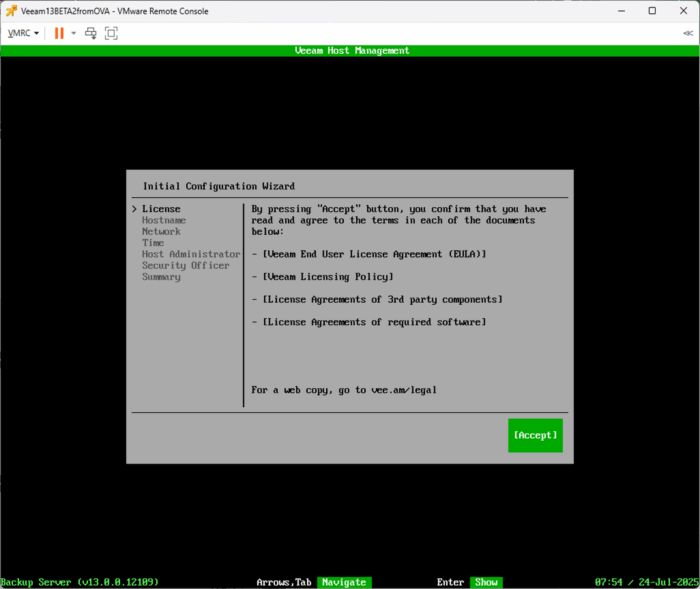Screen dimensions: 700x589
Task: Open Veeam End User License Agreement (EULA)
Action: [x=374, y=254]
